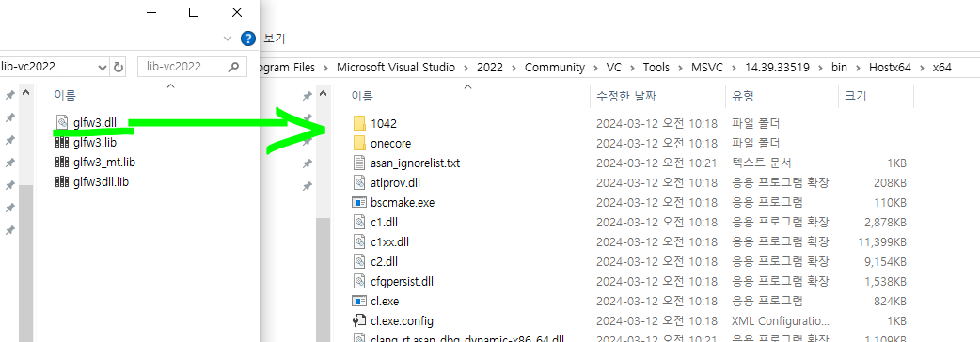
Task: Click 텍스트 문서 type of asan_ignorelist.txt
Action: coord(762,163)
